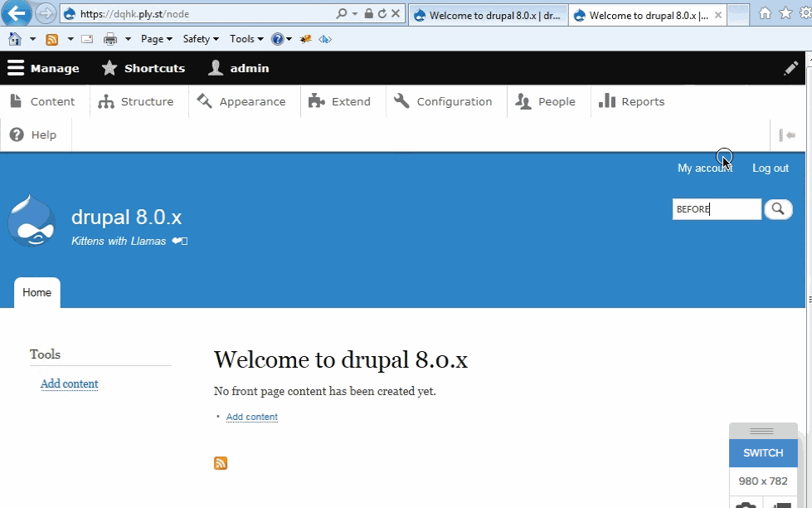
Task: Toggle the Manage admin menu
Action: click(x=43, y=68)
